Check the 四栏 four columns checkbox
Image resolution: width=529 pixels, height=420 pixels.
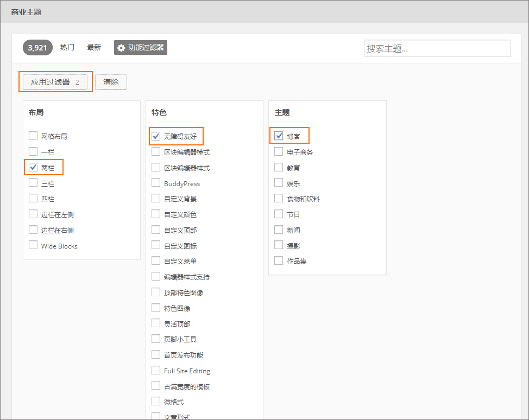(33, 198)
